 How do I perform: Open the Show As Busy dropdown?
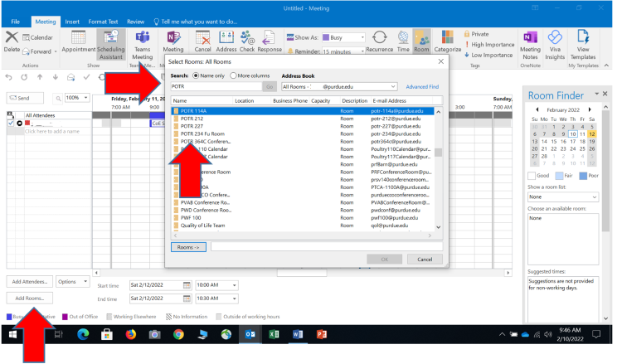[362, 37]
